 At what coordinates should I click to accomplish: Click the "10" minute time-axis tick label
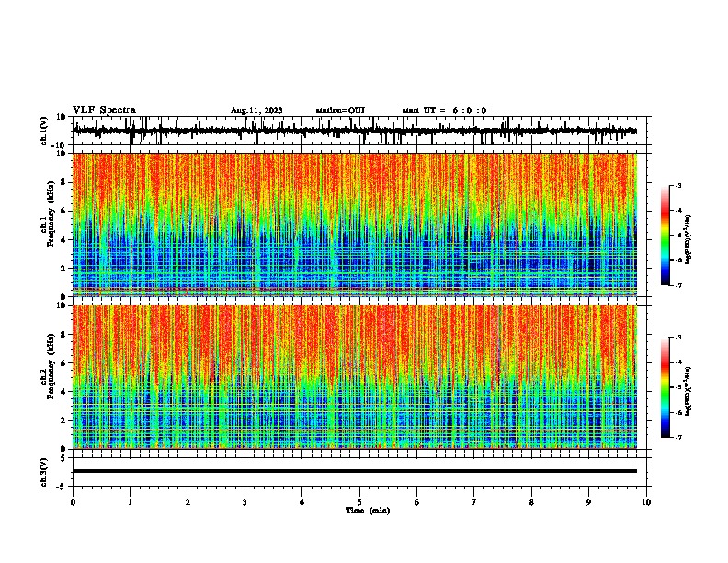point(646,502)
